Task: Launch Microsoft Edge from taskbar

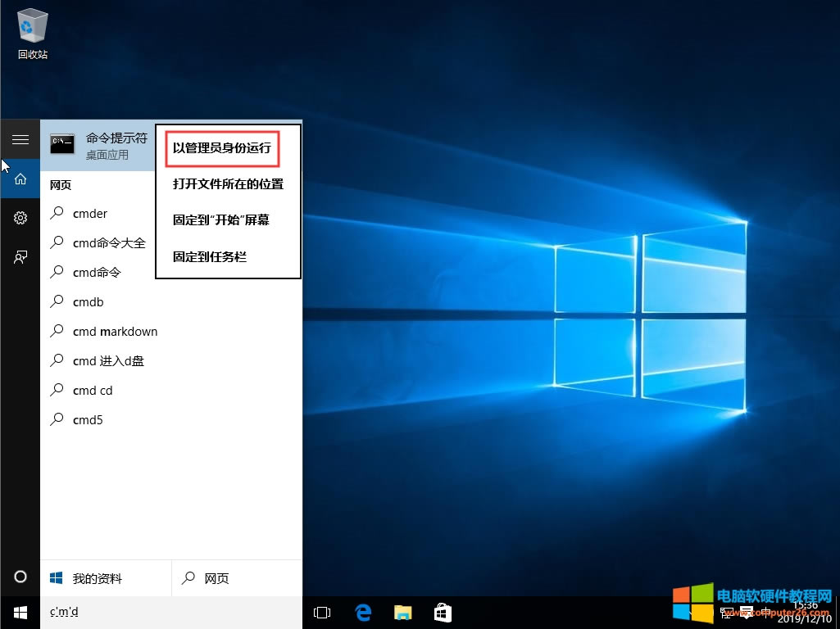Action: pyautogui.click(x=362, y=613)
